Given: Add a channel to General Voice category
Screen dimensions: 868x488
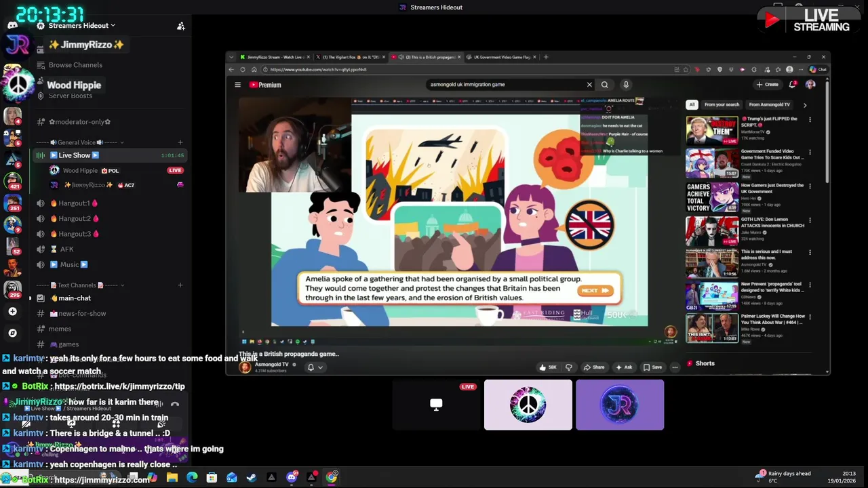Looking at the screenshot, I should click(180, 142).
